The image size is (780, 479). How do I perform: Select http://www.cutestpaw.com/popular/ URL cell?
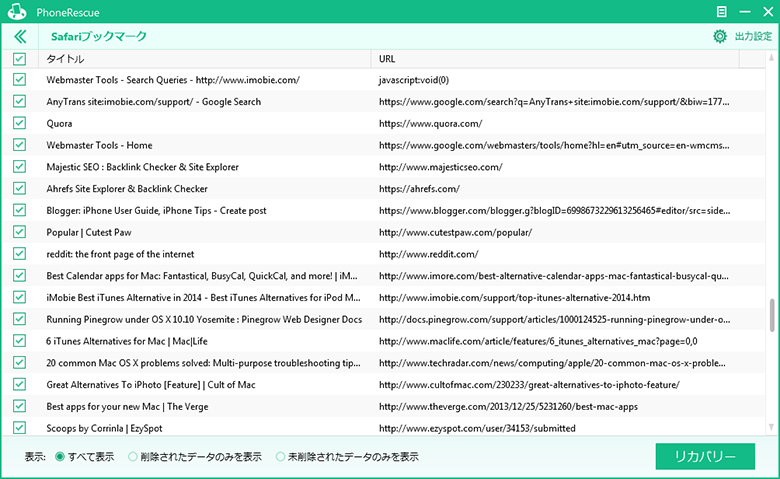coord(455,232)
